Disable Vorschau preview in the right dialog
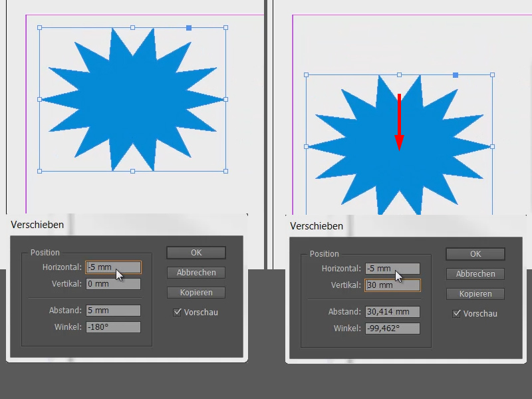The height and width of the screenshot is (399, 532). click(x=456, y=314)
